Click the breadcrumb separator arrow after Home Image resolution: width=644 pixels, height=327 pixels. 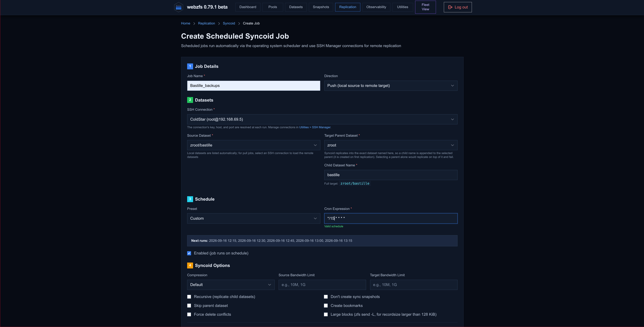coord(194,23)
